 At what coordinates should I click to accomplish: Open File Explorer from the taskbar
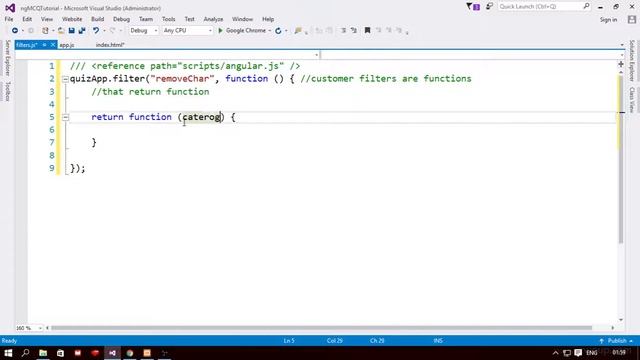tap(43, 353)
